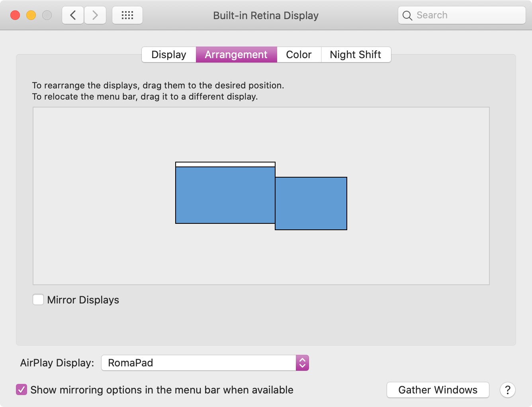Select the smaller right display rectangle
This screenshot has height=407, width=532.
coord(311,203)
